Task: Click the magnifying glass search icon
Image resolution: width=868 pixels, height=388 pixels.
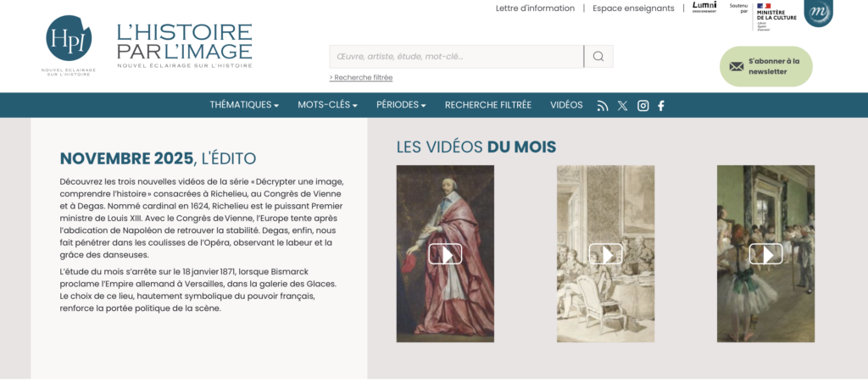Action: pos(598,57)
